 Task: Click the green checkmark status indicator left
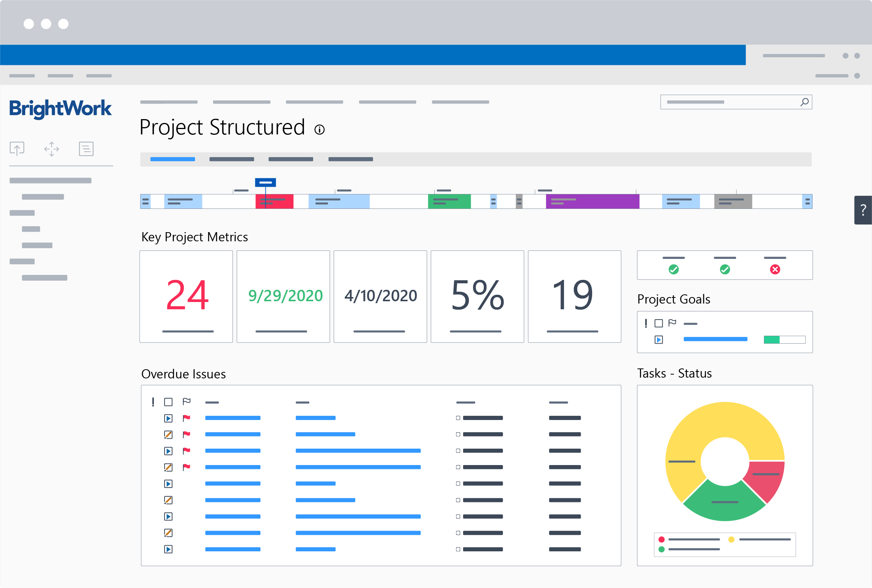tap(673, 269)
